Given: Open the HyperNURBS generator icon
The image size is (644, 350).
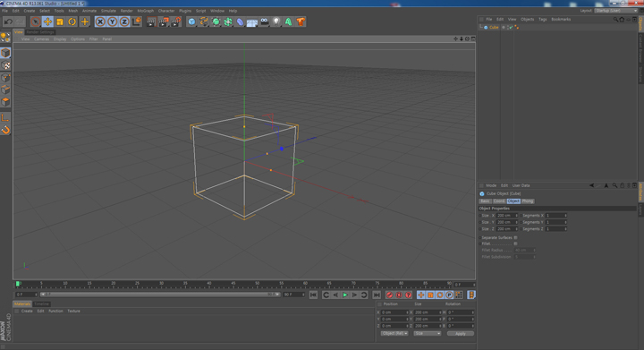Looking at the screenshot, I should [216, 21].
